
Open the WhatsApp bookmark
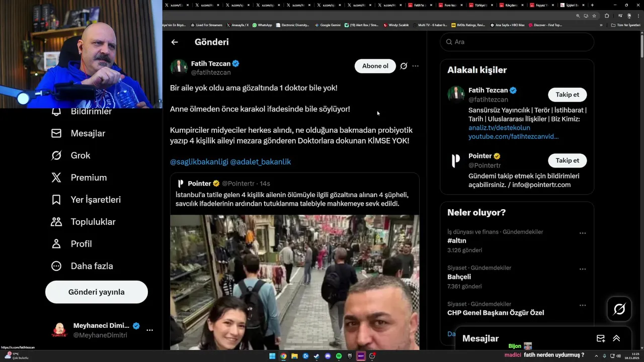262,25
